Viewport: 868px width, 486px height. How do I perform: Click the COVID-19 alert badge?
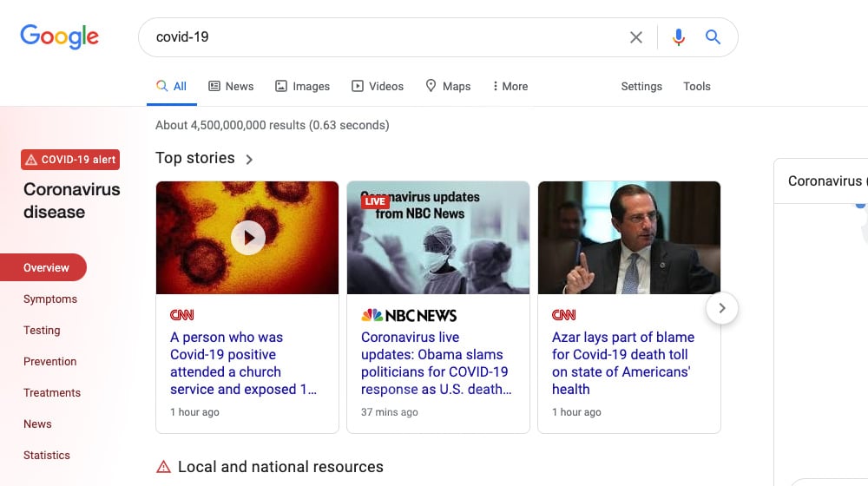[x=70, y=160]
